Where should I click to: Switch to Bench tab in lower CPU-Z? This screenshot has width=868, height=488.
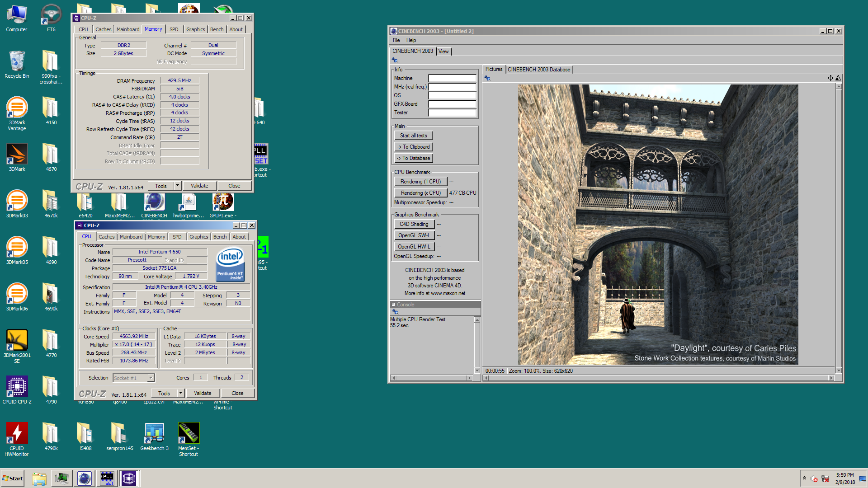[x=220, y=237]
